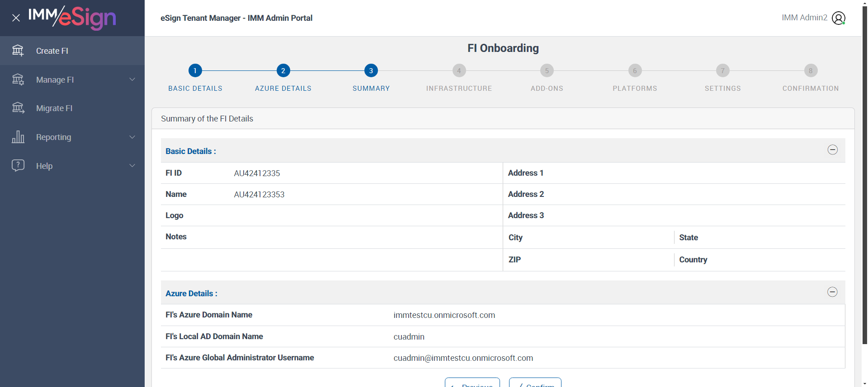The height and width of the screenshot is (387, 868).
Task: Click the Logo label
Action: pos(175,215)
